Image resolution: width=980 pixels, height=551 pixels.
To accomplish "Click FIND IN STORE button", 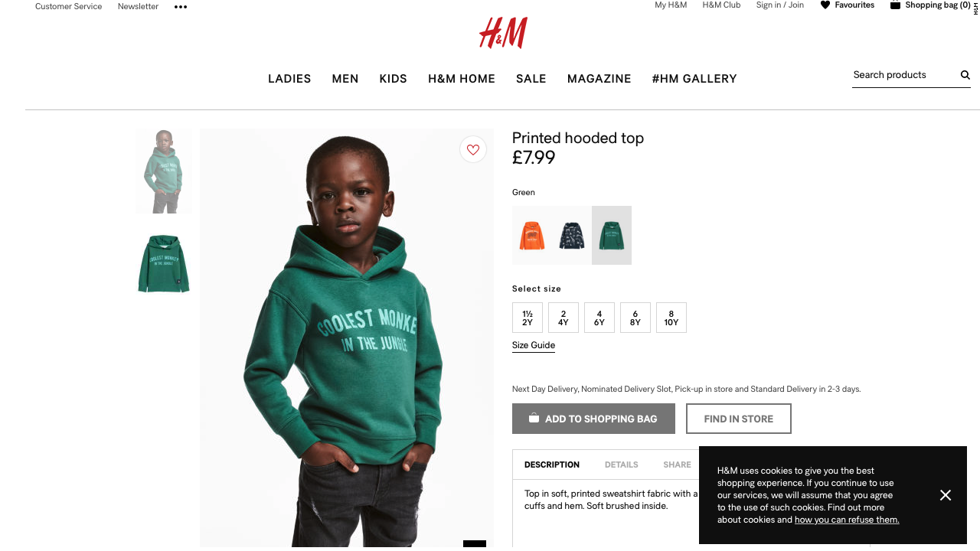I will [739, 419].
